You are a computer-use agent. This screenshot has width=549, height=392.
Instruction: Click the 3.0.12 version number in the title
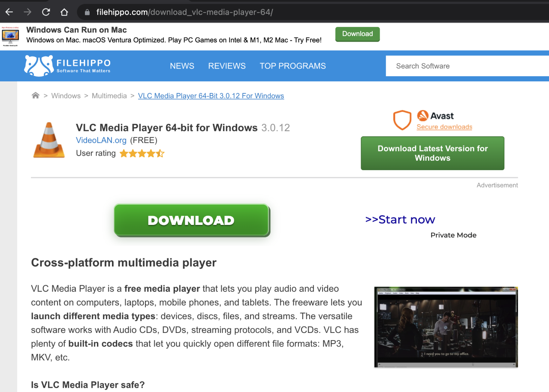(276, 128)
